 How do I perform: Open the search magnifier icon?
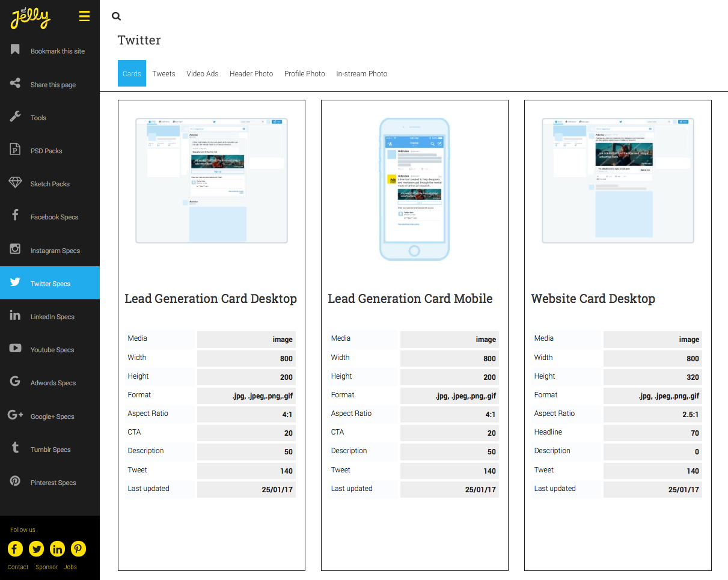point(117,17)
